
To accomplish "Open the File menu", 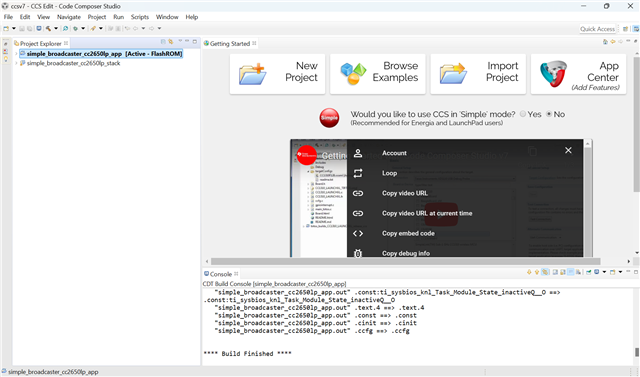I will tap(8, 17).
